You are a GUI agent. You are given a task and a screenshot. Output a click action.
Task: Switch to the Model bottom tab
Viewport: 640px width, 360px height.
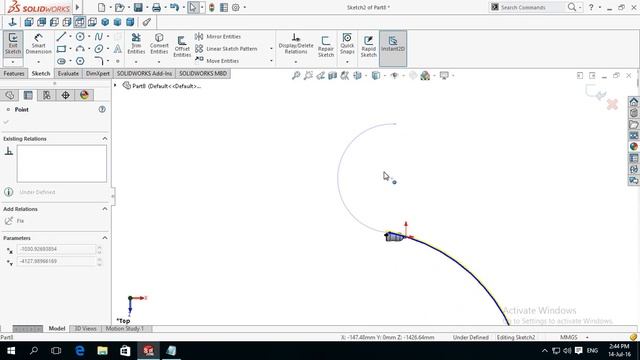57,329
